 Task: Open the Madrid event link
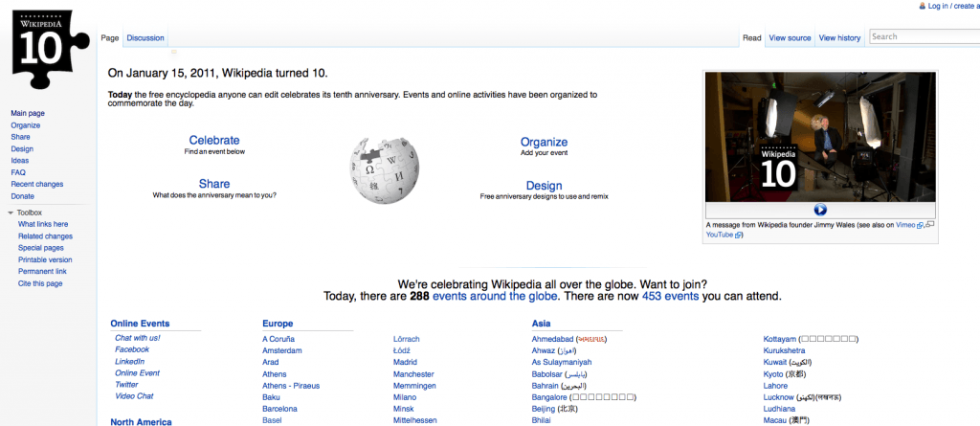coord(405,362)
